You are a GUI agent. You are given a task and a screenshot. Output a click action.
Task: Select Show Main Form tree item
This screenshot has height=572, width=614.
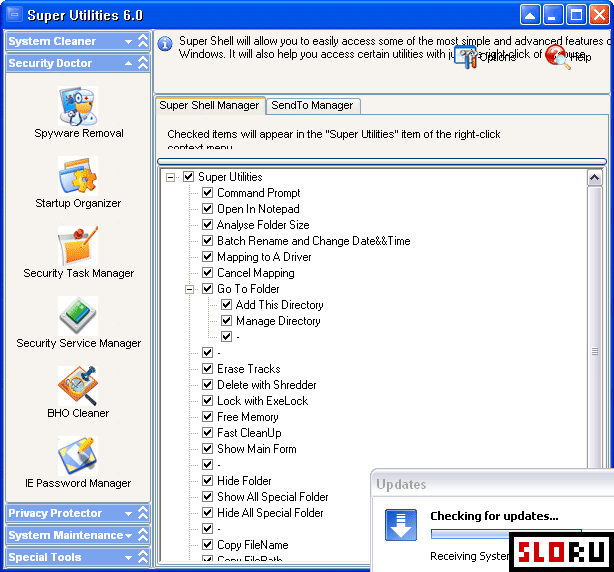tap(256, 449)
